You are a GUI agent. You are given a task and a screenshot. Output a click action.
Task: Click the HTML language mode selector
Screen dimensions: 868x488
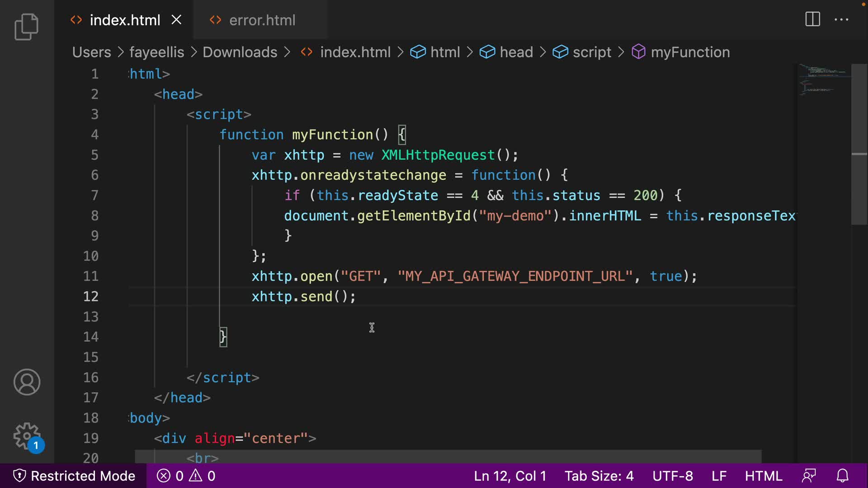[764, 476]
